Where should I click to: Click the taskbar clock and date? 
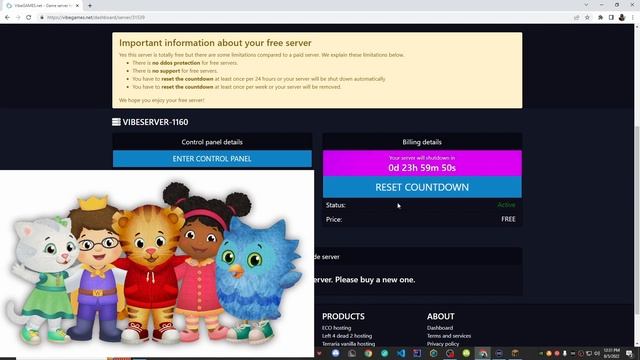pos(611,353)
